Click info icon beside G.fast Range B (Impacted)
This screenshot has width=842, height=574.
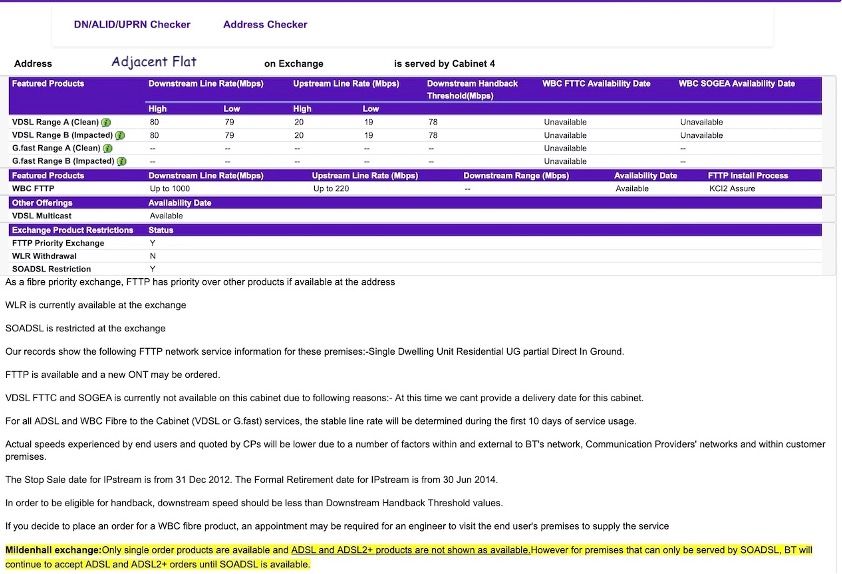point(121,161)
